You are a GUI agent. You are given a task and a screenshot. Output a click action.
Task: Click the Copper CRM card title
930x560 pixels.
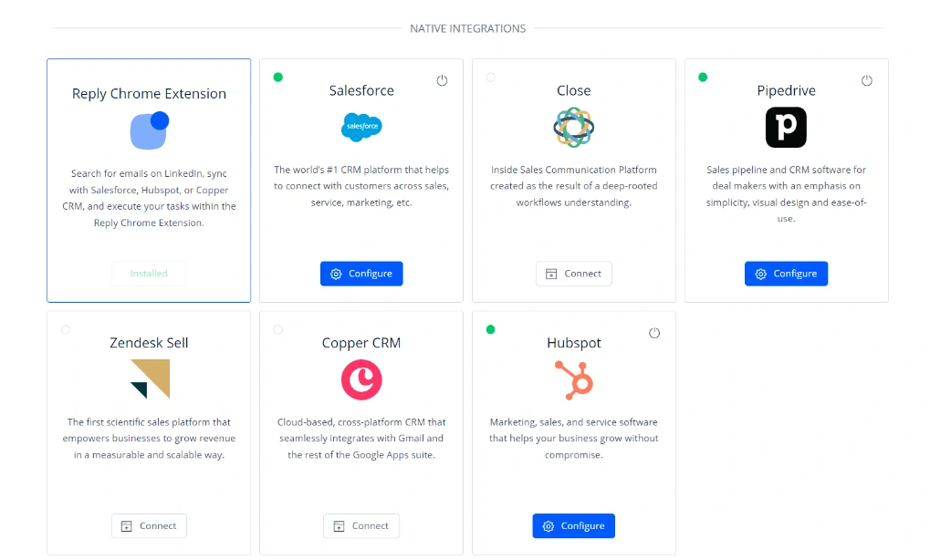point(361,343)
